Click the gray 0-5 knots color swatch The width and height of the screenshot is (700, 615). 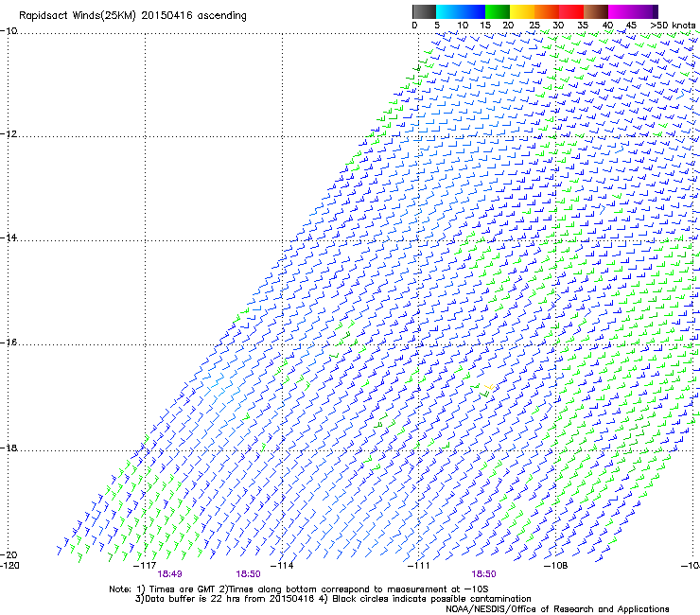(424, 11)
